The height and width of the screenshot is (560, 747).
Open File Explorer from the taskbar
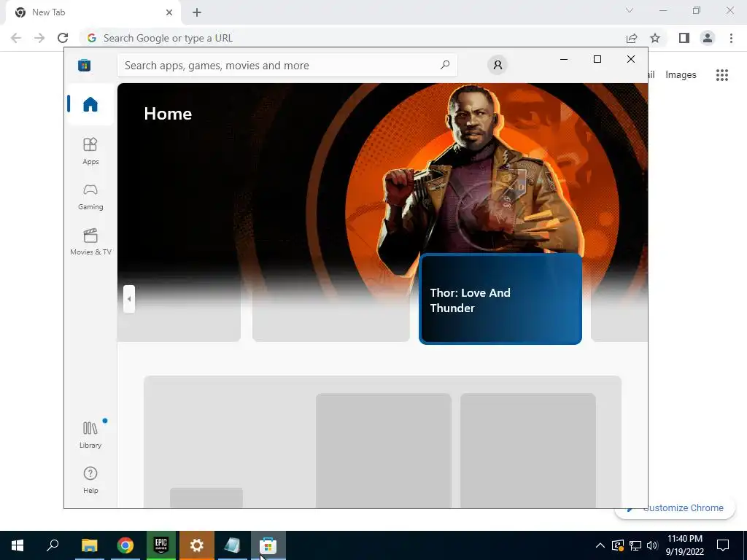[x=89, y=545]
